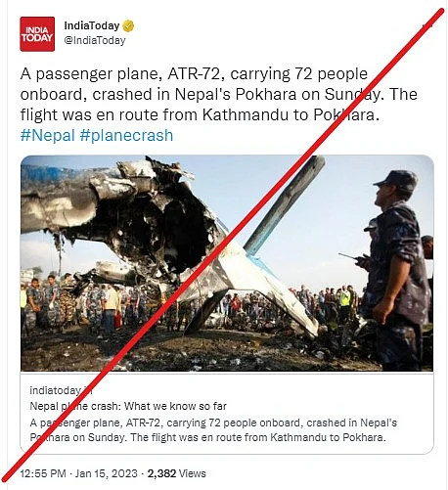
Task: Open the @IndiaToday handle link
Action: (95, 40)
